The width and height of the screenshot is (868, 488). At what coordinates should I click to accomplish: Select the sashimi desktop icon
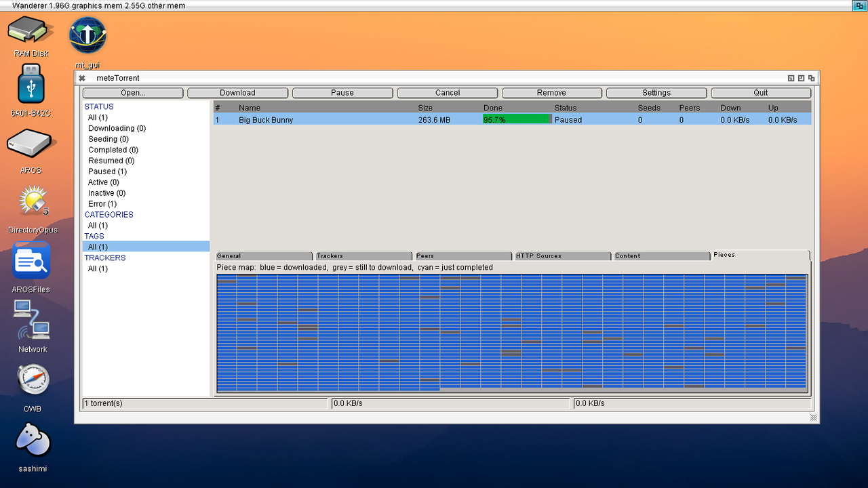coord(33,441)
